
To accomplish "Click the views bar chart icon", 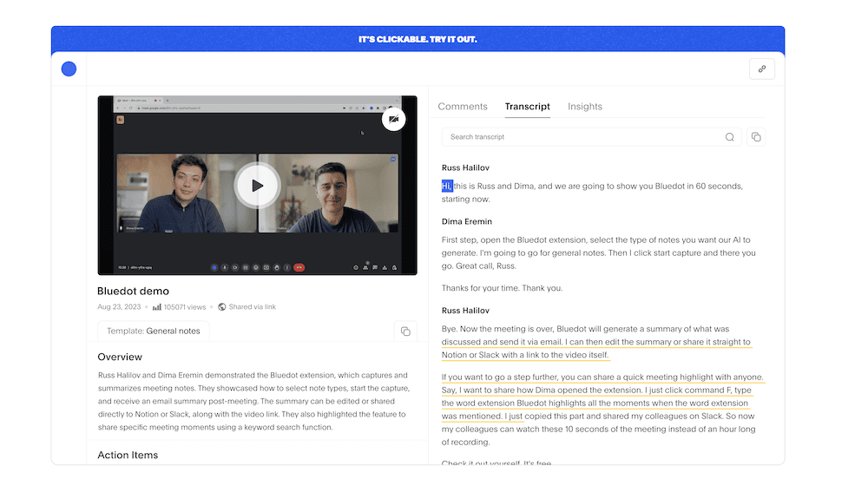I will tap(156, 306).
